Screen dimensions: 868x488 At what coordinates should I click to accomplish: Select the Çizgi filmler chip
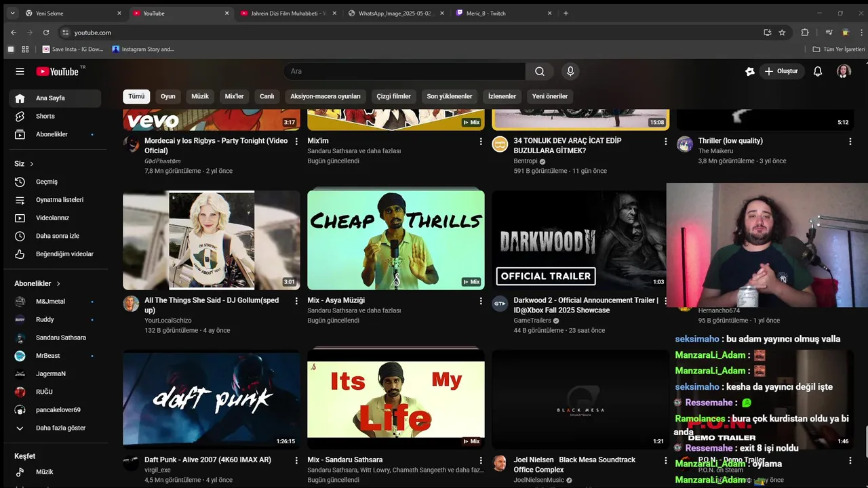pyautogui.click(x=394, y=96)
